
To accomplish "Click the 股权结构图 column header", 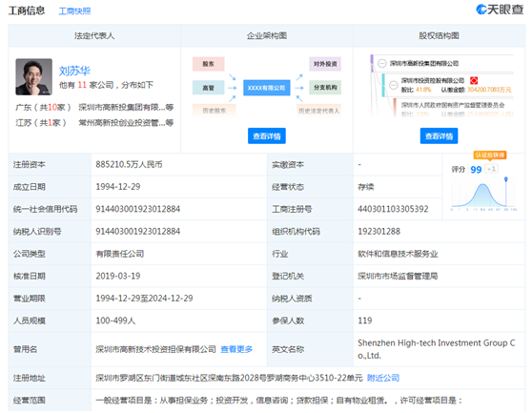I will 439,35.
